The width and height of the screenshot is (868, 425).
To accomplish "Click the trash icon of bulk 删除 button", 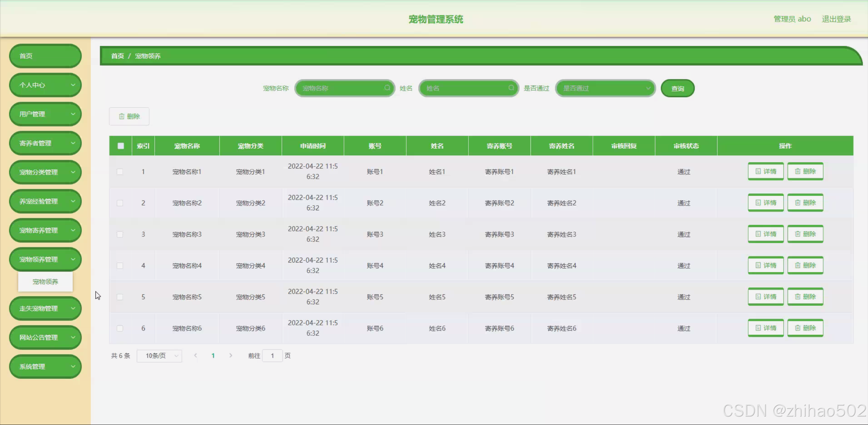I will (x=121, y=116).
